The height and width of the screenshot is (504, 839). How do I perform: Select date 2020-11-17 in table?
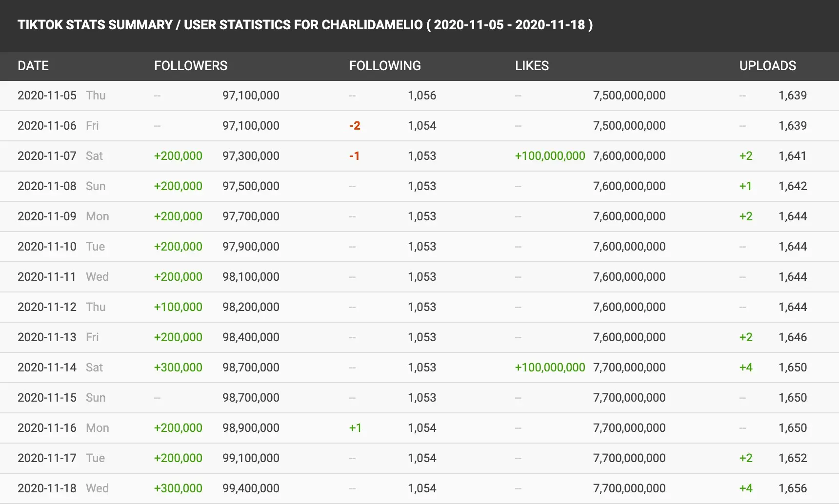[x=47, y=458]
